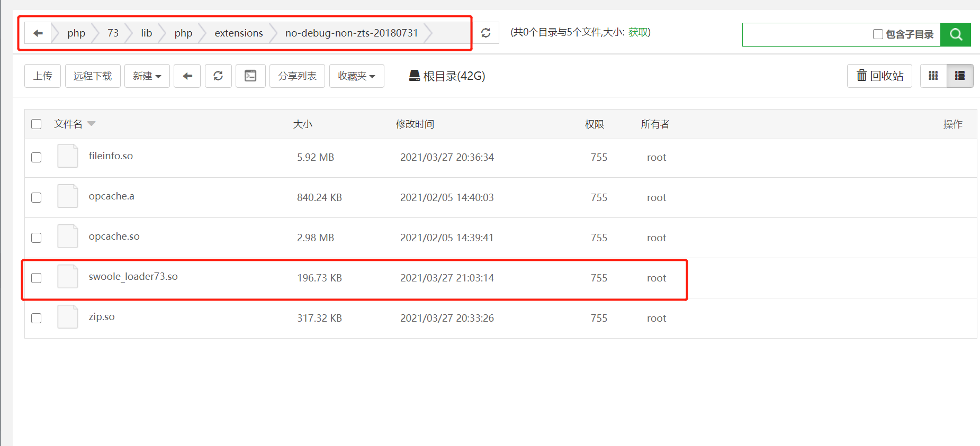Select opcache.so file name
This screenshot has height=446, width=980.
pos(114,236)
